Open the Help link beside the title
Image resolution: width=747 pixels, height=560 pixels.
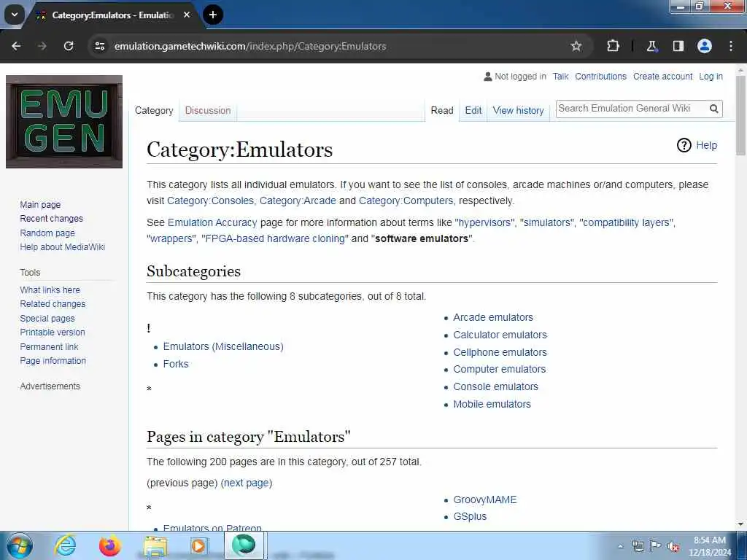coord(706,145)
